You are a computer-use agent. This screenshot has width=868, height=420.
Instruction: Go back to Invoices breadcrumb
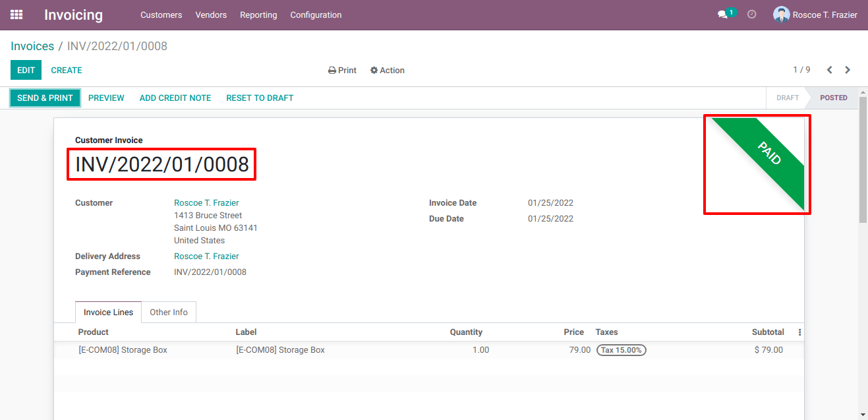click(32, 46)
